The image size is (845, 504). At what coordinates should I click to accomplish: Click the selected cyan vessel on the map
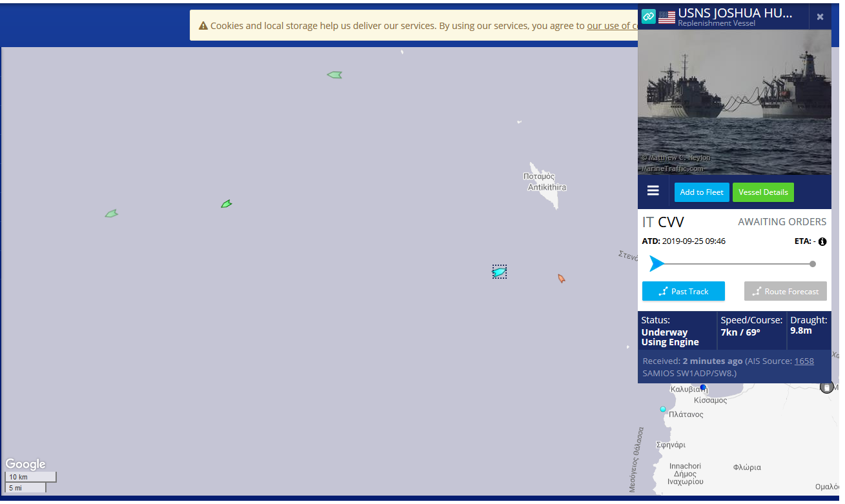499,272
